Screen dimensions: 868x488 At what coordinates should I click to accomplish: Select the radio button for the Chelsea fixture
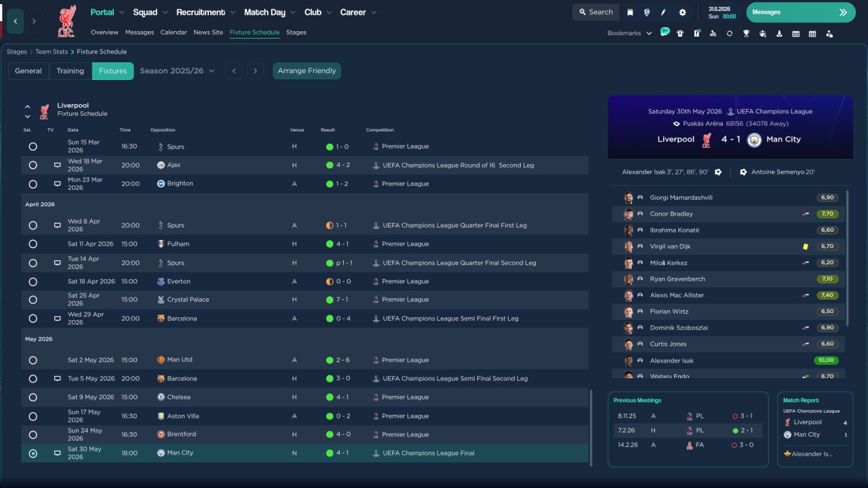point(33,397)
